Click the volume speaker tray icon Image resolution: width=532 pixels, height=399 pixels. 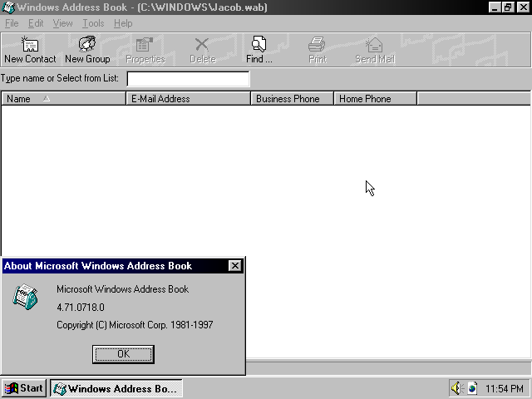pos(457,388)
